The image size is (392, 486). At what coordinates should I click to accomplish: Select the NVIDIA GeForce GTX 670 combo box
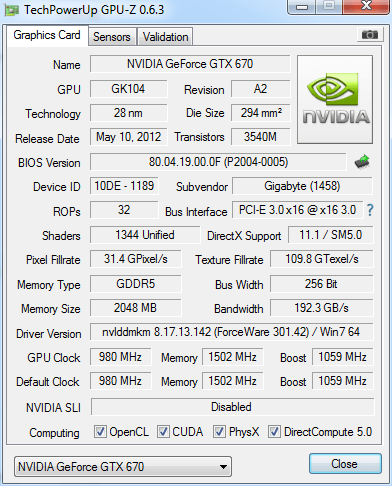(123, 467)
